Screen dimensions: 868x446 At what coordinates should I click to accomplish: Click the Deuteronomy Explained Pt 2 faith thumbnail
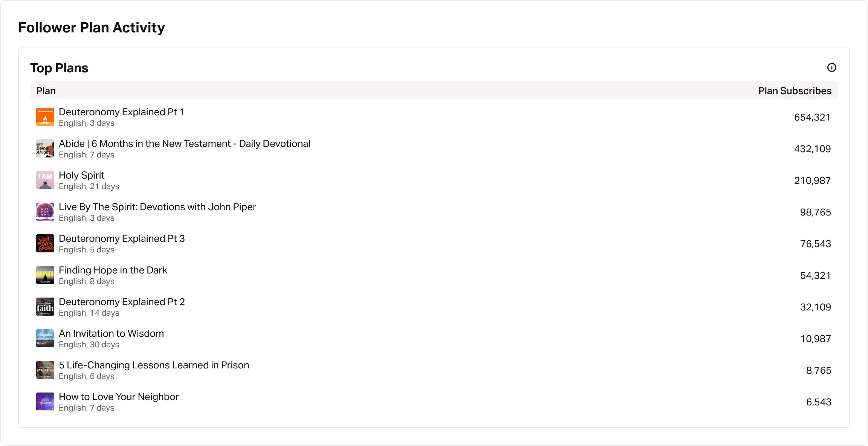(x=45, y=307)
